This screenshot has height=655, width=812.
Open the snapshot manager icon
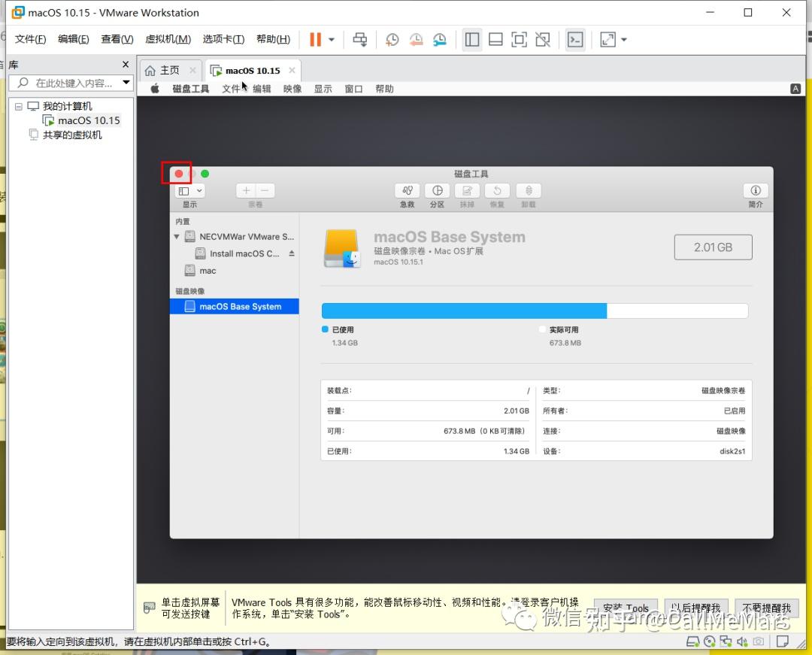[x=440, y=39]
